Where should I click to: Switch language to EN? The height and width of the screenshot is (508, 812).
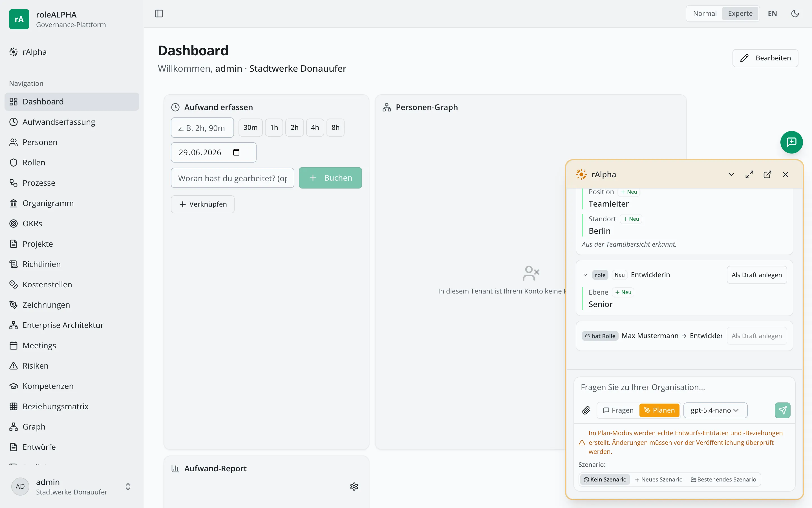pos(773,14)
